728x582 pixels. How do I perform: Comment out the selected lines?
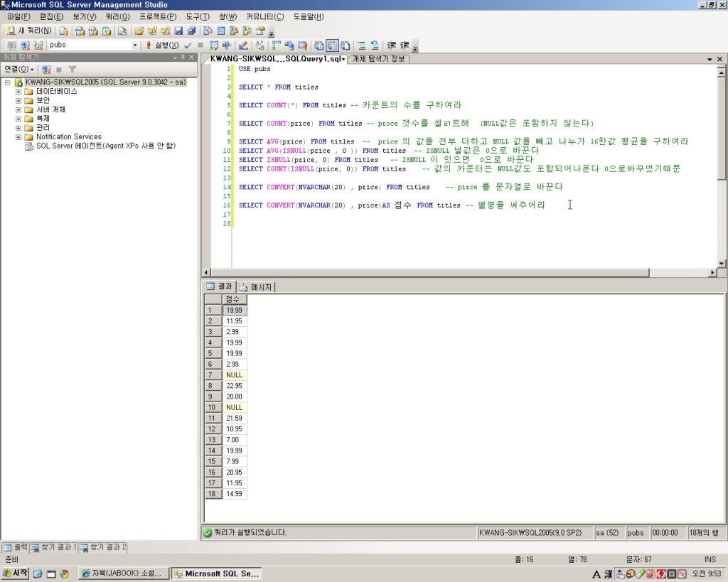click(362, 45)
